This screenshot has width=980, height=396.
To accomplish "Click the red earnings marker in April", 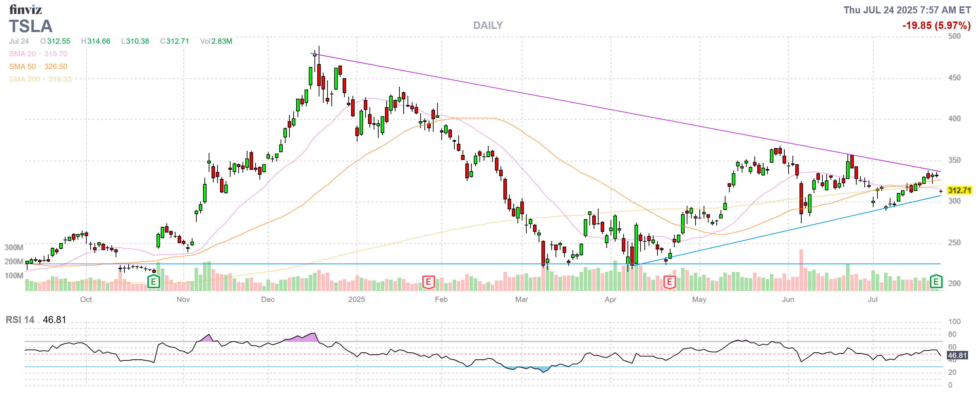I will point(669,281).
